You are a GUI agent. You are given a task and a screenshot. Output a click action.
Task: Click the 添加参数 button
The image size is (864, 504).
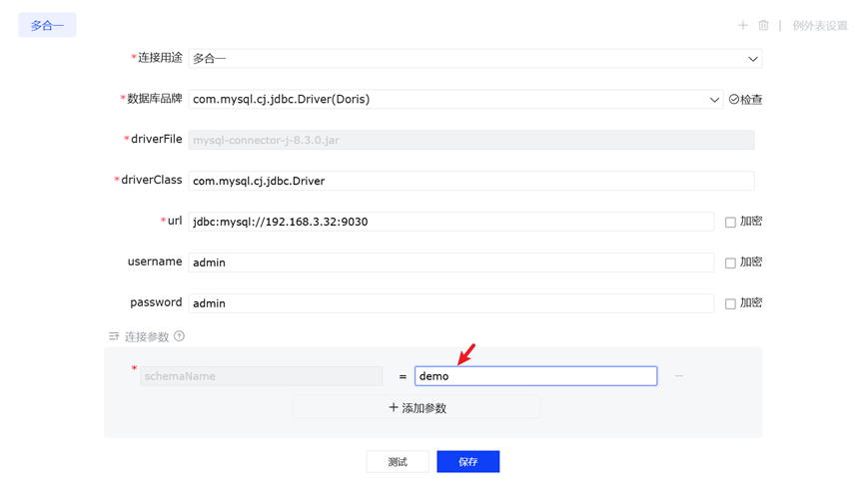click(x=417, y=407)
